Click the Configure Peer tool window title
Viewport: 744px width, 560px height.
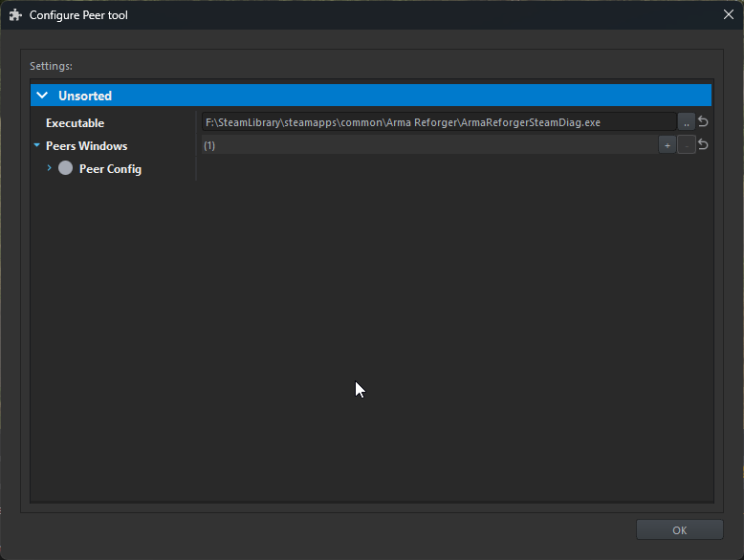78,15
